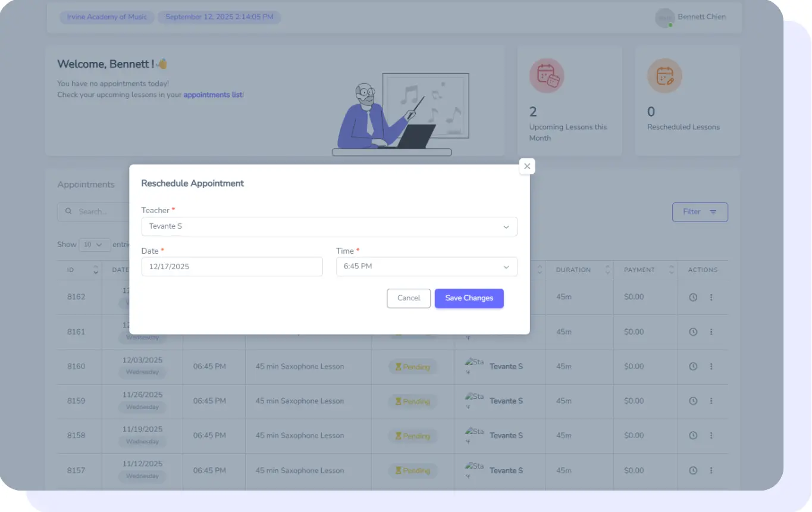Open the Time dropdown showing 6:45 PM
This screenshot has height=512, width=812.
pyautogui.click(x=426, y=267)
